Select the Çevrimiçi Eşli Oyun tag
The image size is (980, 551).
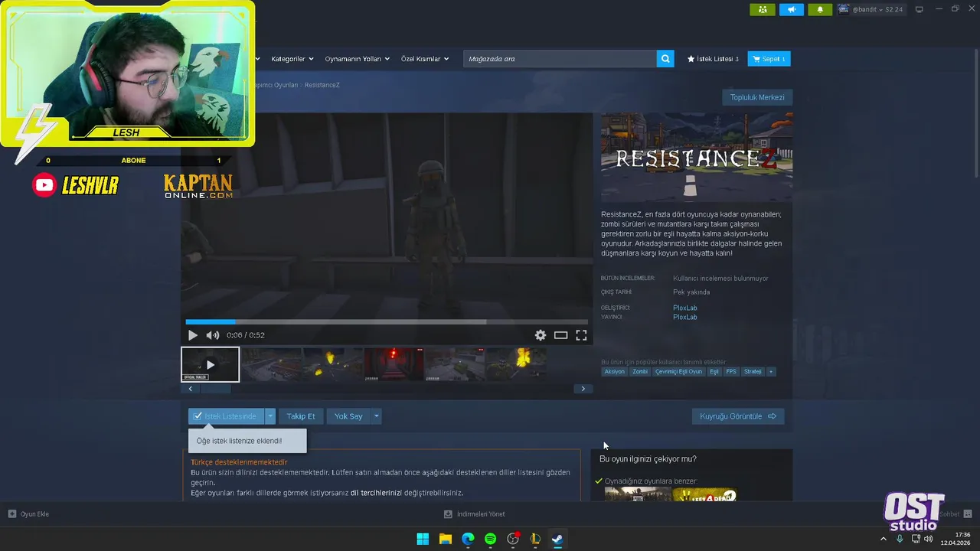[x=678, y=372]
